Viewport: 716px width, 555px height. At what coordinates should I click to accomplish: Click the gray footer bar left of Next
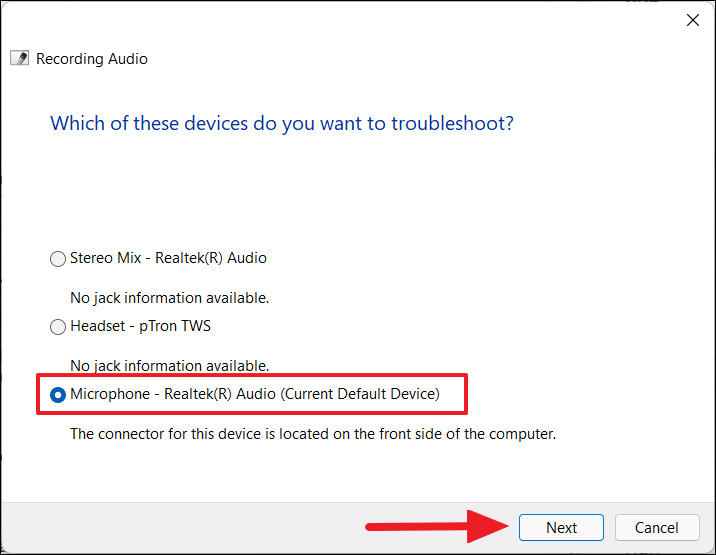coord(183,528)
